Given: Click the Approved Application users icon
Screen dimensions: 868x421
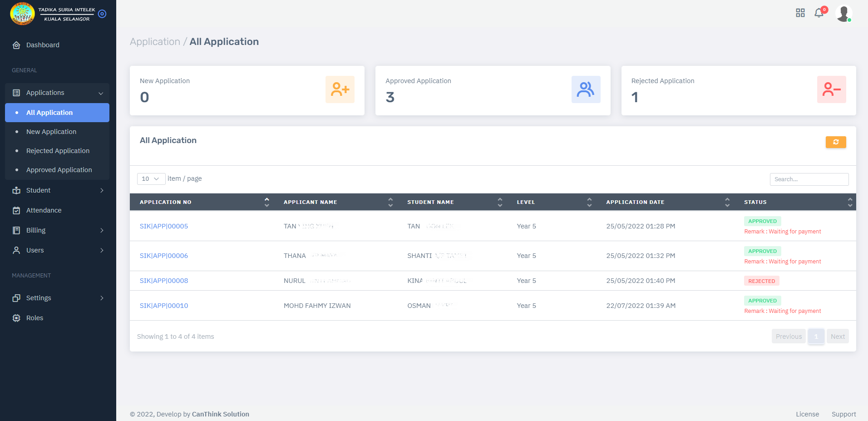Looking at the screenshot, I should coord(586,89).
